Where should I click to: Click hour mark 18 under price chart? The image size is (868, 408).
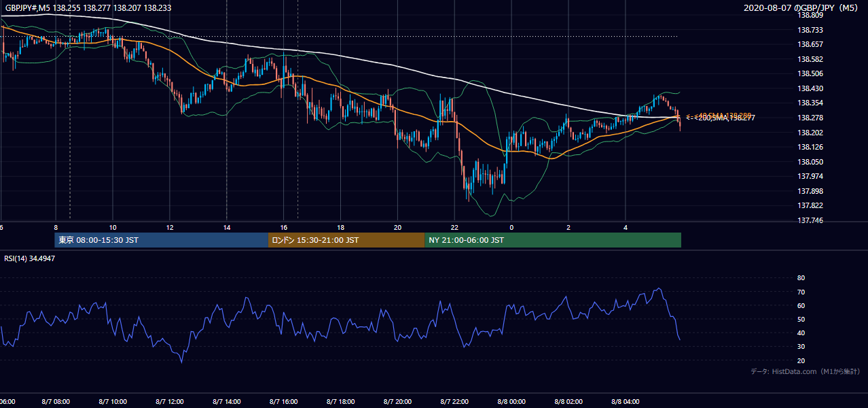(341, 228)
